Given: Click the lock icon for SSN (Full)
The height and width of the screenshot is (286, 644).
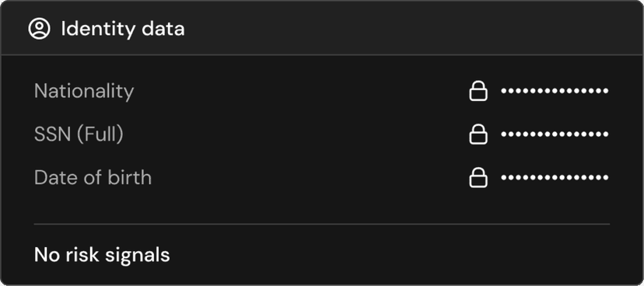Looking at the screenshot, I should (x=478, y=134).
